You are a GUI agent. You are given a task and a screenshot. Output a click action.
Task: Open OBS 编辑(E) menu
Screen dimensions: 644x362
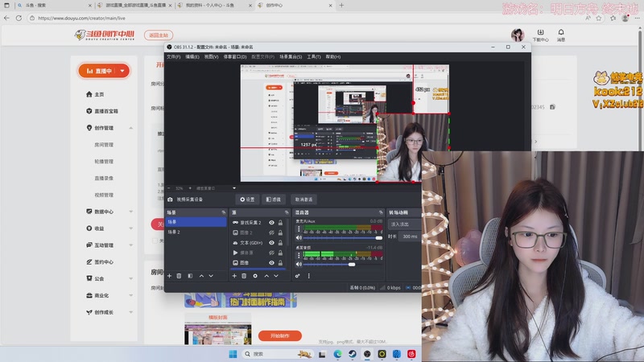(x=192, y=56)
